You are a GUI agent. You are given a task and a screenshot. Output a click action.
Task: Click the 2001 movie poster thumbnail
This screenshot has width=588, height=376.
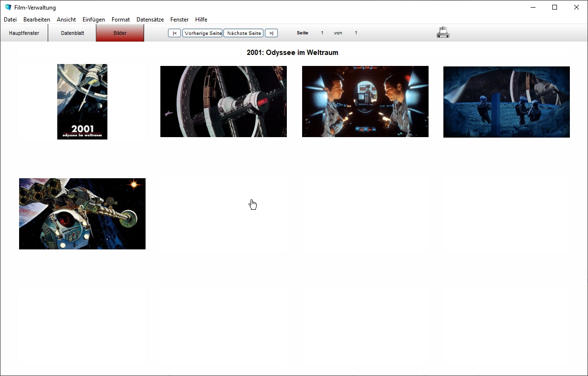click(82, 102)
